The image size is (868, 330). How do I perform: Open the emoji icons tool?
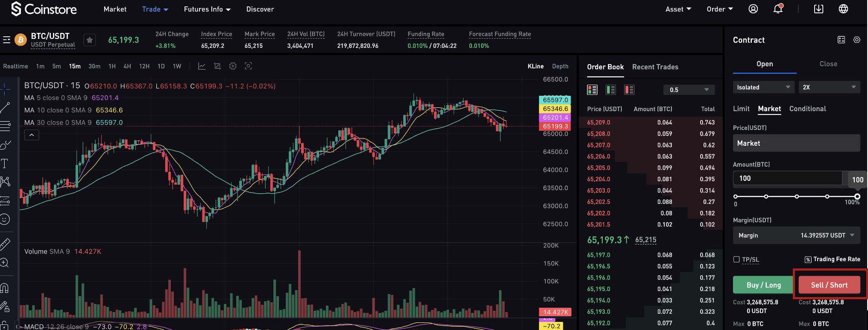(5, 219)
